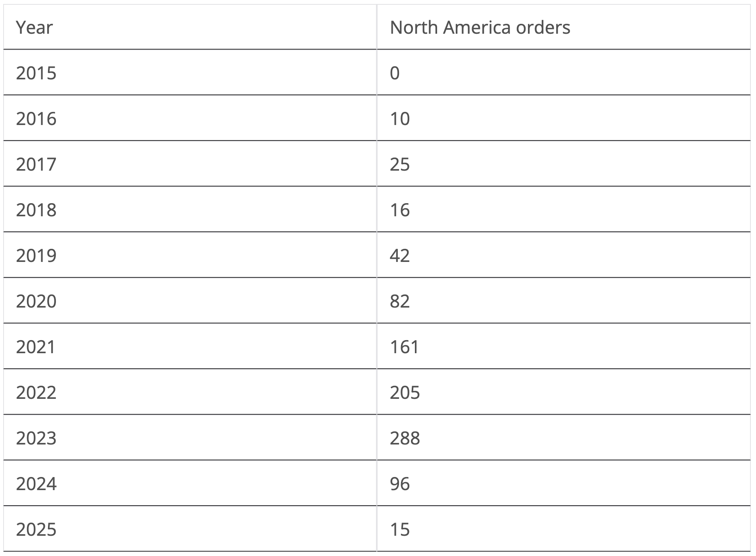Click the orders value 0 cell

[395, 73]
